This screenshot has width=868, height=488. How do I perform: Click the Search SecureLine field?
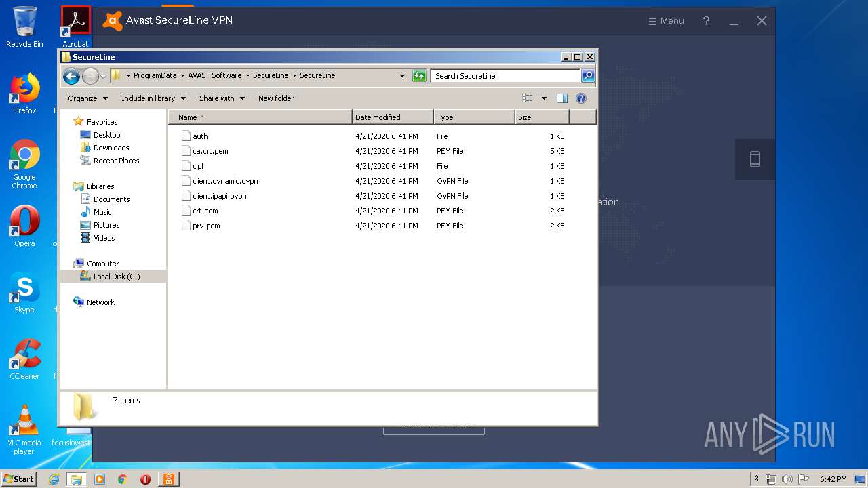tap(505, 76)
